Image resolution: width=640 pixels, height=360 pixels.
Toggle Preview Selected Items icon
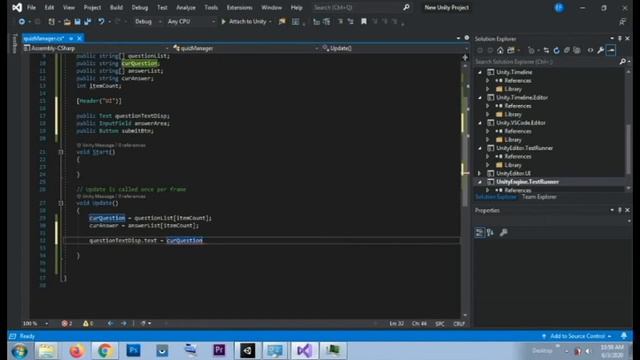(611, 51)
